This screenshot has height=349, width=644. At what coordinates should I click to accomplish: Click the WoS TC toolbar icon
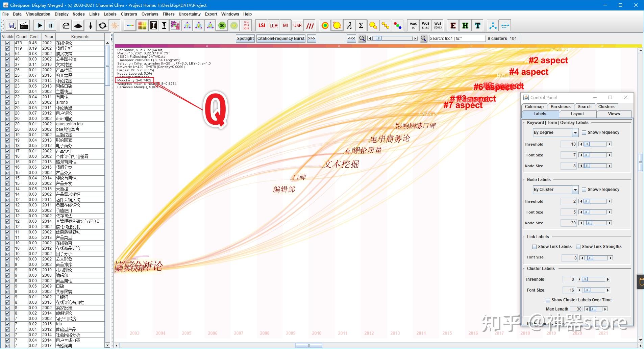point(413,25)
